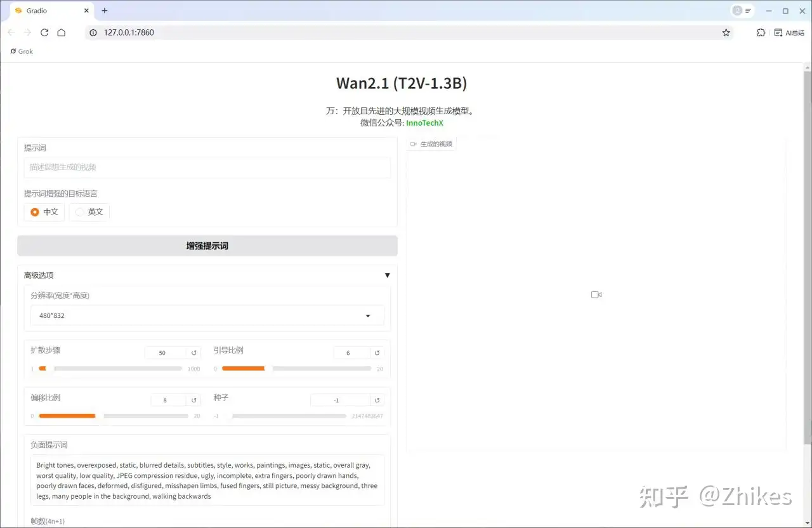Viewport: 812px width, 528px height.
Task: Reset 偏移比例 value with its reset icon
Action: (194, 400)
